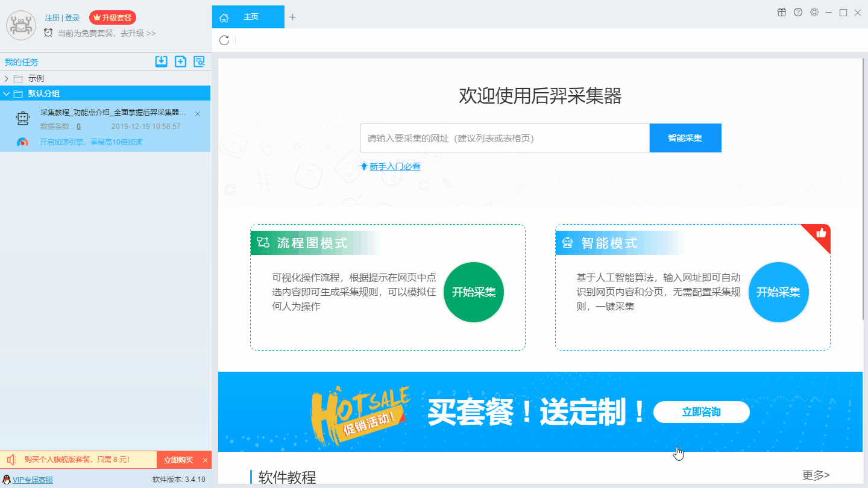Open the help question mark icon

pos(798,12)
